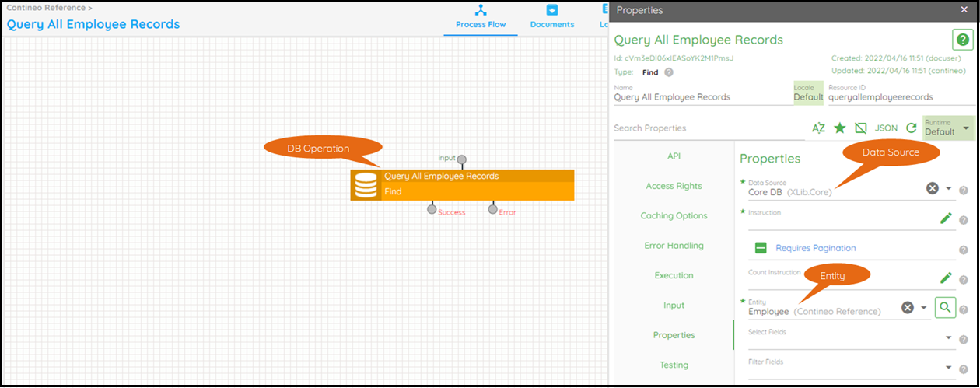Switch to the Process Flow tab
This screenshot has height=388, width=980.
pyautogui.click(x=481, y=18)
